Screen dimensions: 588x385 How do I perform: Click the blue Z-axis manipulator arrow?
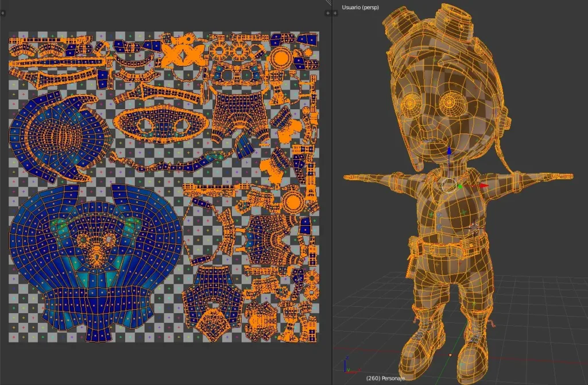tap(449, 151)
